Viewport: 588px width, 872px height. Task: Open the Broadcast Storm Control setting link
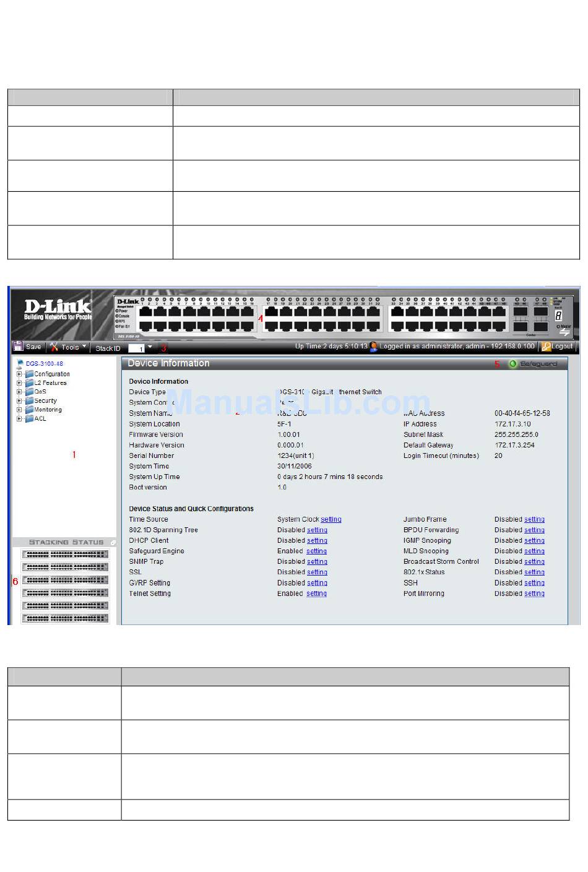(534, 562)
